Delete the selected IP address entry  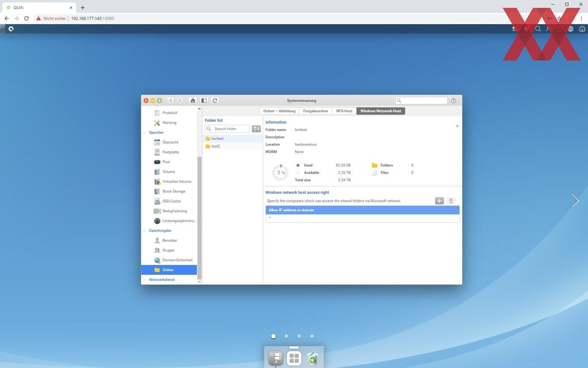point(451,201)
